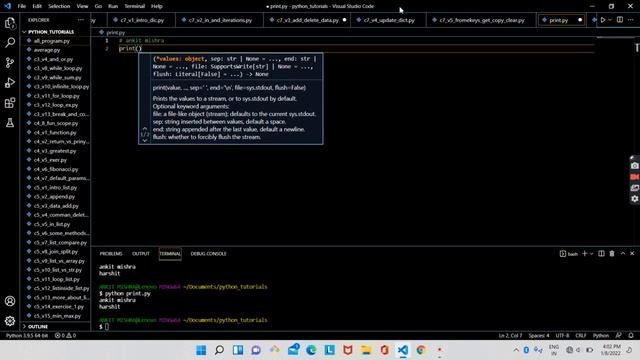This screenshot has height=360, width=640.
Task: Maximize the panel size with chevron
Action: pos(623,253)
